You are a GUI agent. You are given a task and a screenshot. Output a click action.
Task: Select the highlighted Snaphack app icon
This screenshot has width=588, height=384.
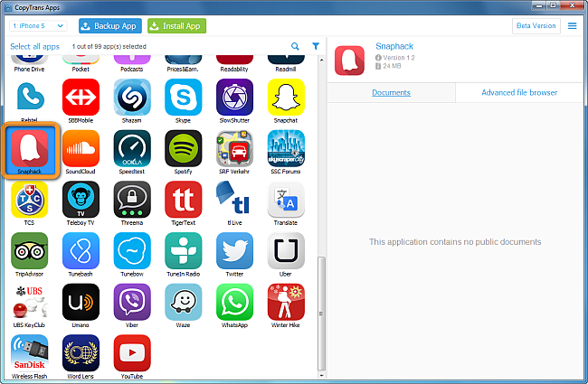coord(29,148)
